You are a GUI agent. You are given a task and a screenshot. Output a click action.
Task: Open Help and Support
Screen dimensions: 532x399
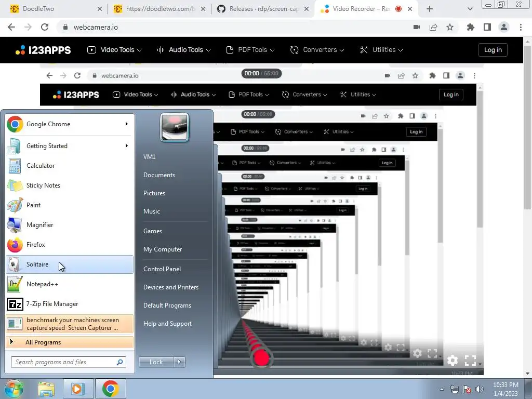tap(167, 324)
